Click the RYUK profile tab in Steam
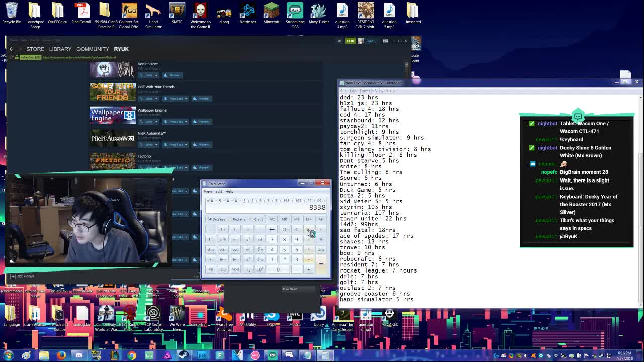This screenshot has height=362, width=644. [x=121, y=49]
